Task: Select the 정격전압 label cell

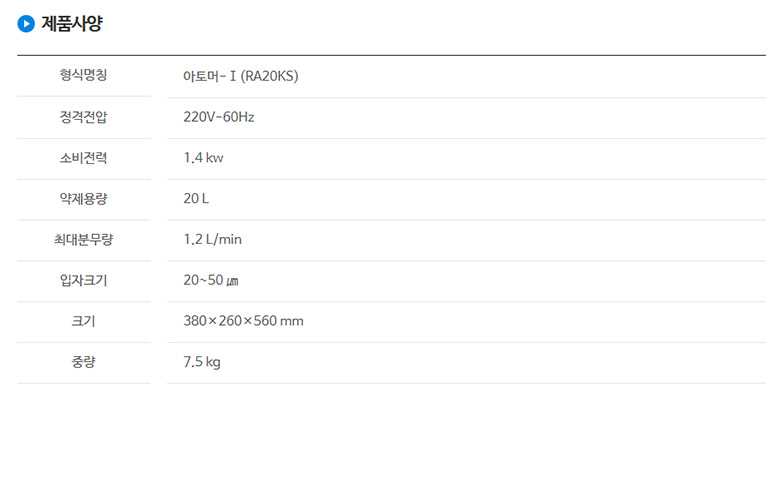Action: (84, 117)
